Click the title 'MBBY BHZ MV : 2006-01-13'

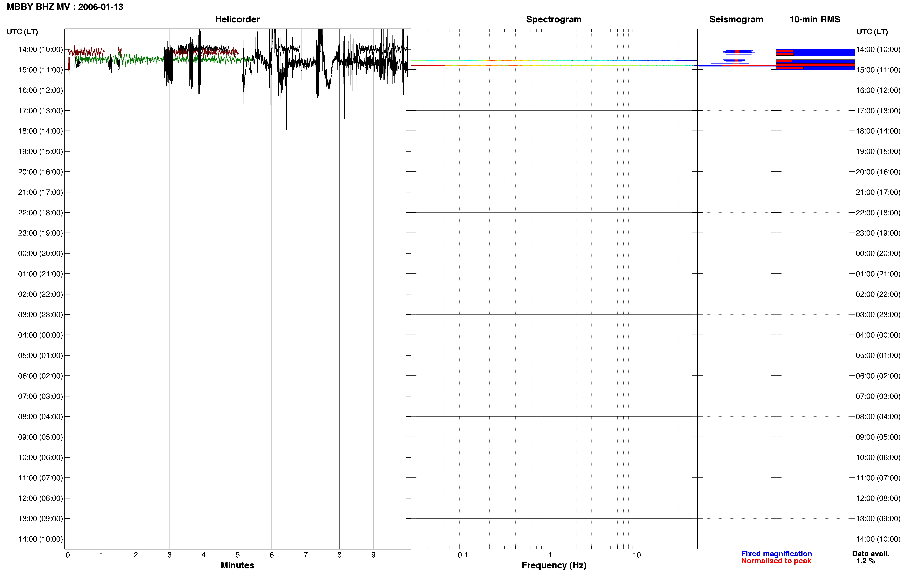pyautogui.click(x=65, y=7)
